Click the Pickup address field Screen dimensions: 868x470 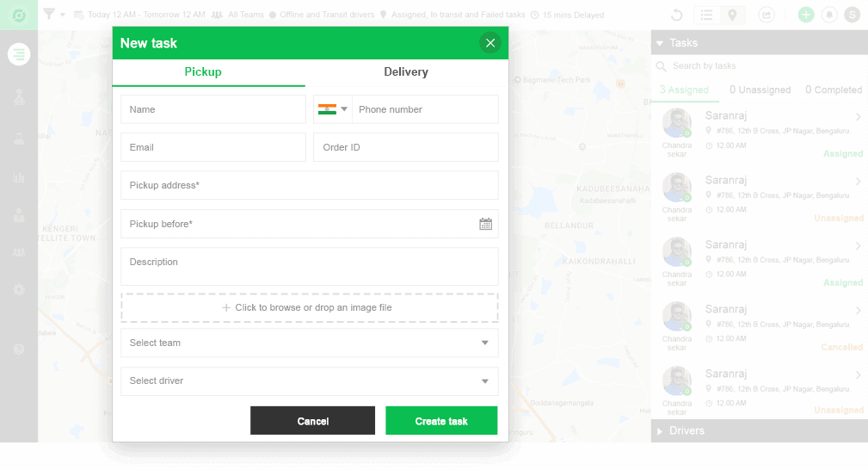click(x=310, y=185)
